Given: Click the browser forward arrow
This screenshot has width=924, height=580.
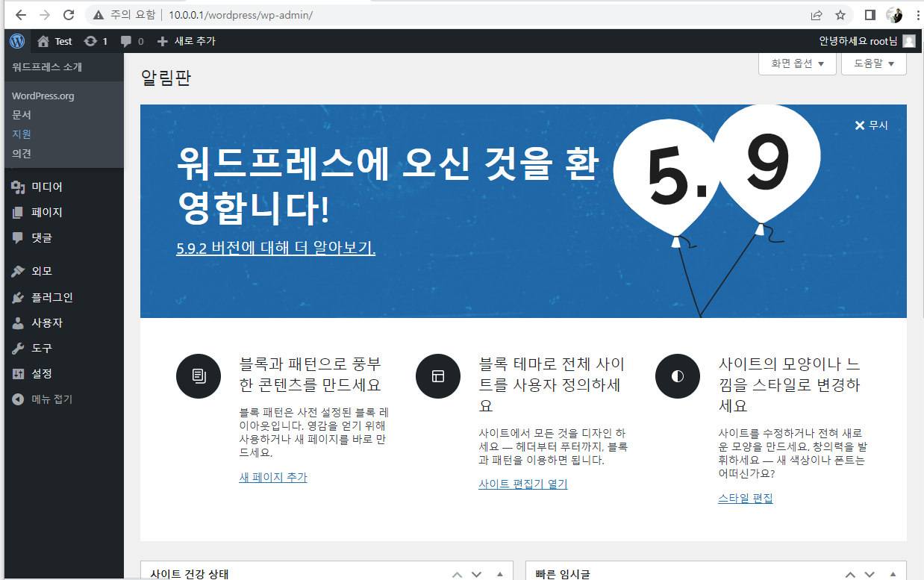Looking at the screenshot, I should [45, 15].
